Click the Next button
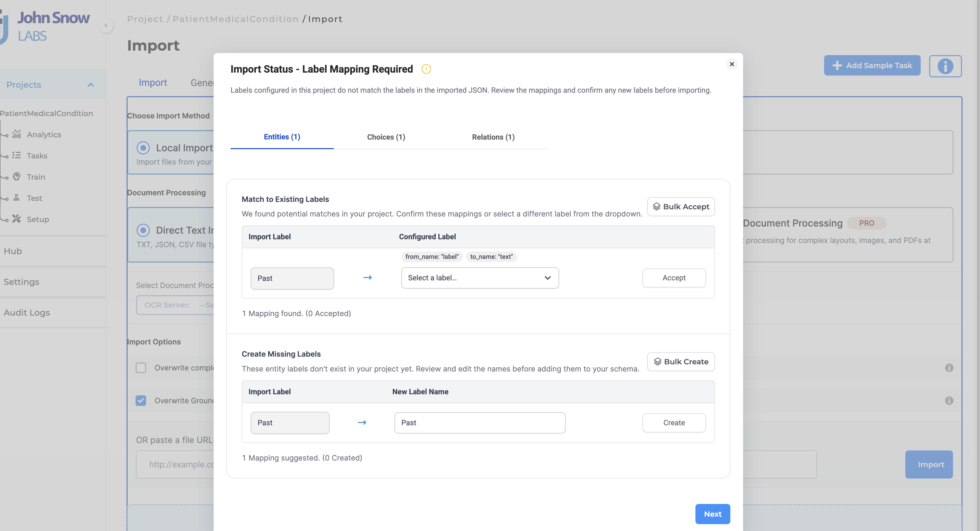The width and height of the screenshot is (980, 531). click(712, 514)
